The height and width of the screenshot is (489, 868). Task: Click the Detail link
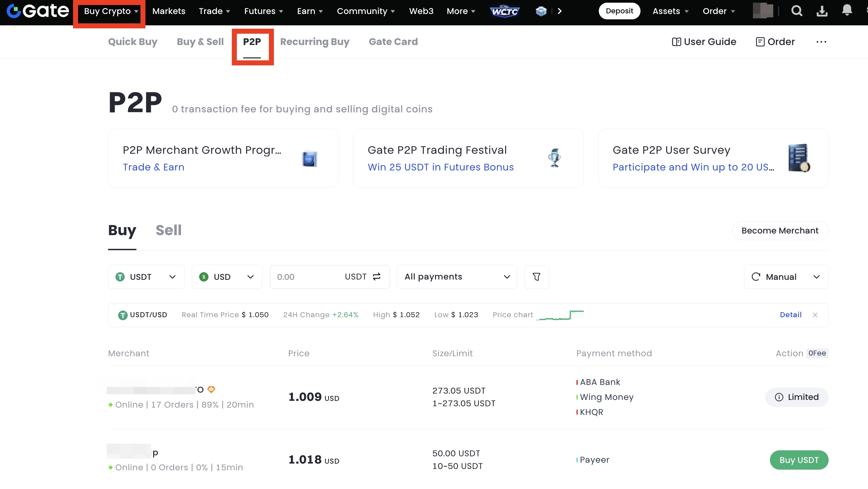[x=791, y=315]
